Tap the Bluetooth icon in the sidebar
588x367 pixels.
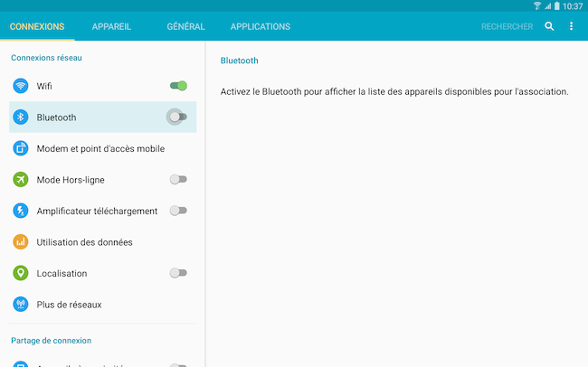pos(21,117)
